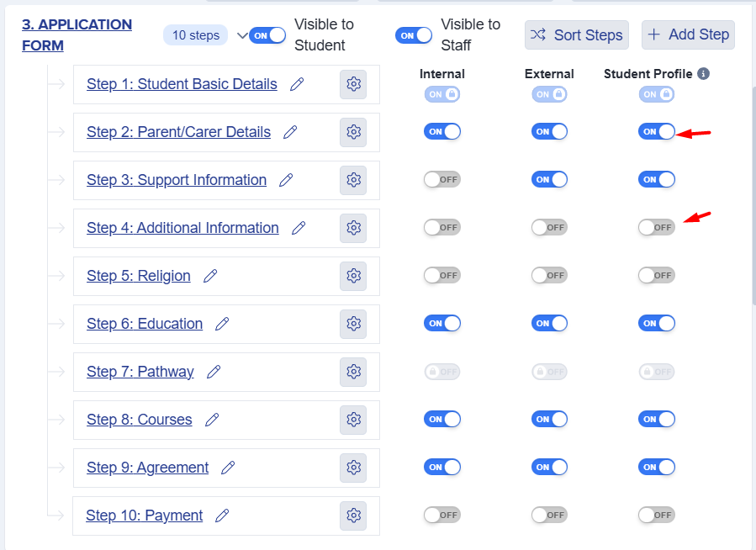This screenshot has height=550, width=756.
Task: Click the edit pencil next to Step 5: Religion
Action: (210, 276)
